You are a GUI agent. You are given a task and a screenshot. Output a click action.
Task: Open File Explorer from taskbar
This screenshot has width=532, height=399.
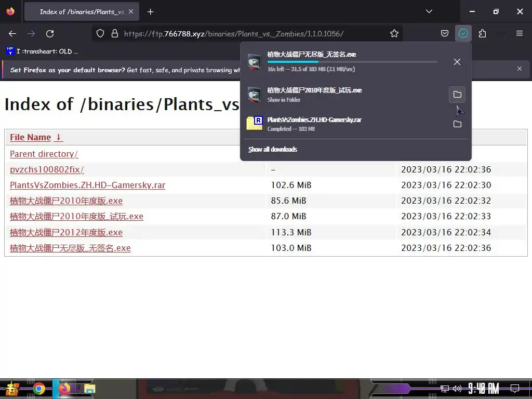[89, 389]
